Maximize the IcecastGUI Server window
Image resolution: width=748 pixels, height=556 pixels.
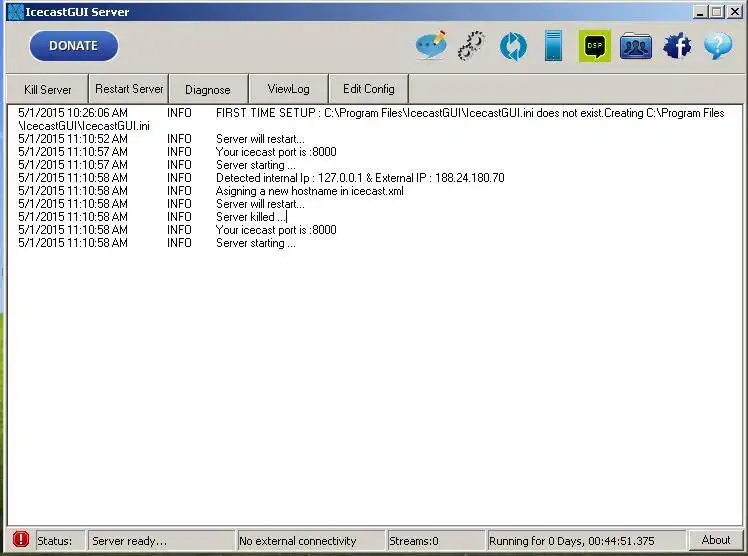[x=717, y=12]
